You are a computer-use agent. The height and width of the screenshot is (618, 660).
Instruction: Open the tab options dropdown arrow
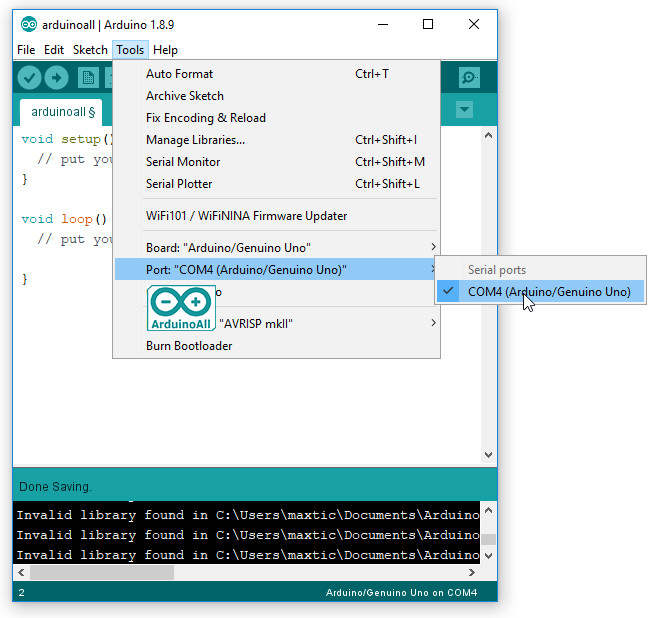click(x=464, y=109)
